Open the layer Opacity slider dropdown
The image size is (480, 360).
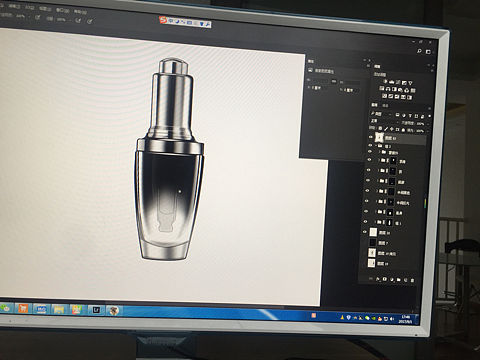tap(428, 124)
